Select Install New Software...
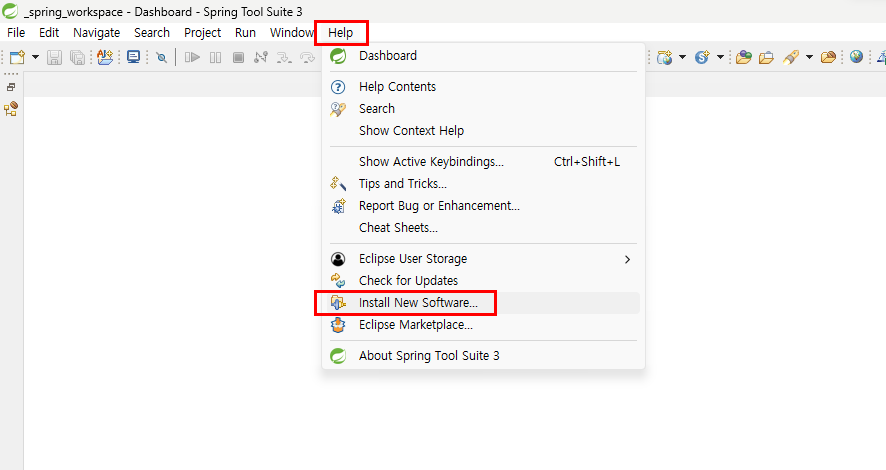Viewport: 886px width, 470px height. click(483, 303)
